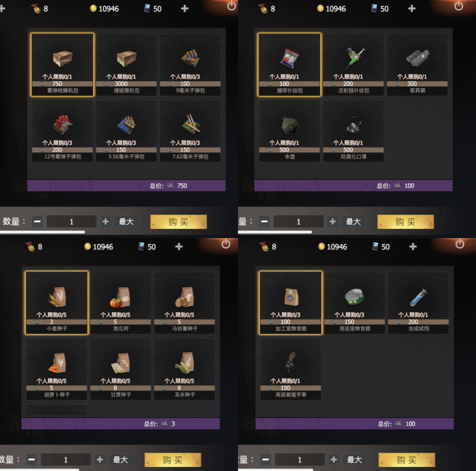This screenshot has width=476, height=471.
Task: Pick the 高级驯服手套 taming glove item
Action: 291,369
